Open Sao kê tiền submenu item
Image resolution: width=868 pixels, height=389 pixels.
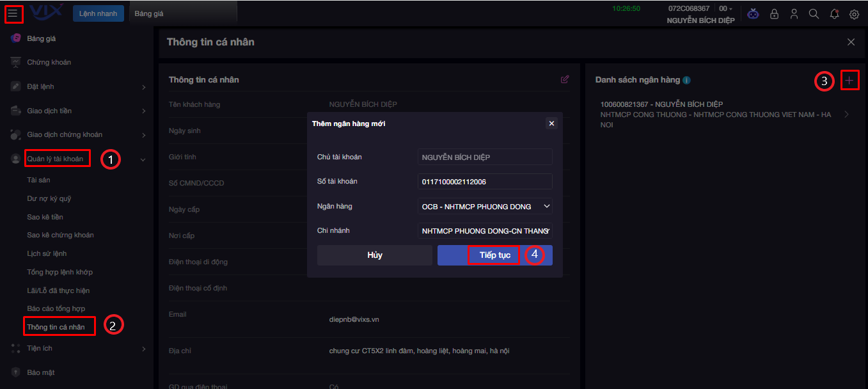click(45, 217)
